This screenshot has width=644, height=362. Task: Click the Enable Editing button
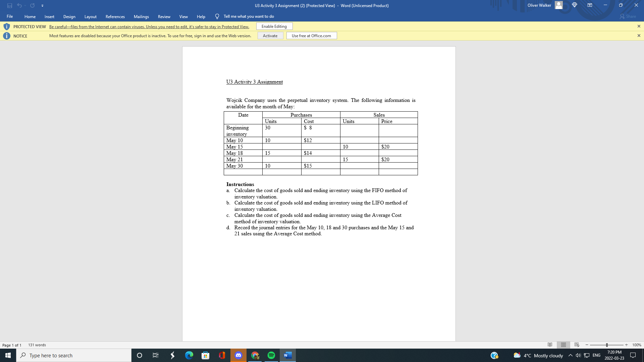[x=274, y=26]
